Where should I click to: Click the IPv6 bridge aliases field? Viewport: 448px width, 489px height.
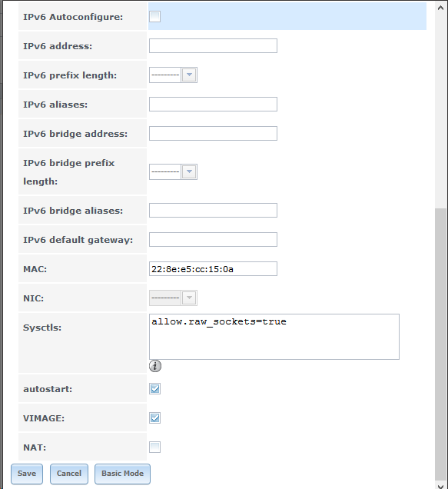[x=213, y=210]
